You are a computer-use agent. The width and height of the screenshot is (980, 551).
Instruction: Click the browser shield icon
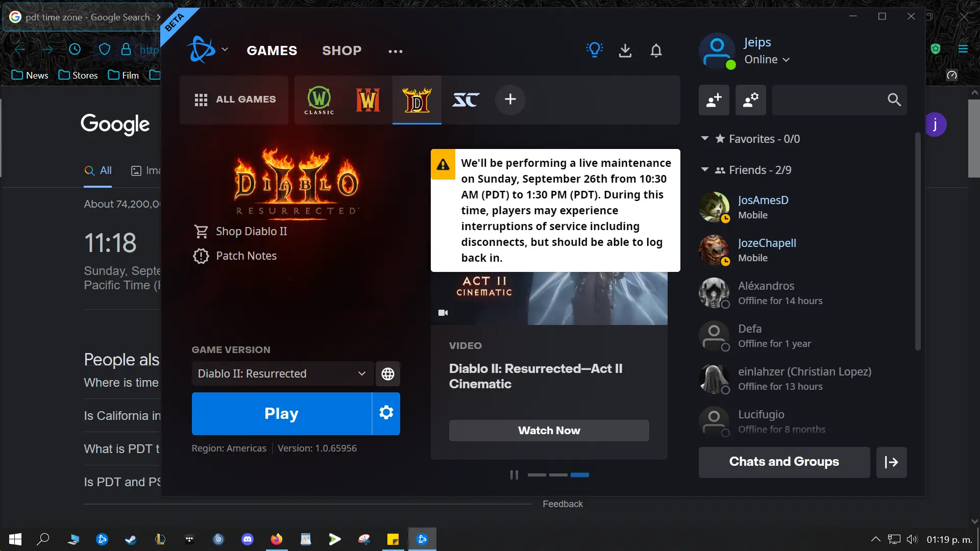pyautogui.click(x=104, y=49)
